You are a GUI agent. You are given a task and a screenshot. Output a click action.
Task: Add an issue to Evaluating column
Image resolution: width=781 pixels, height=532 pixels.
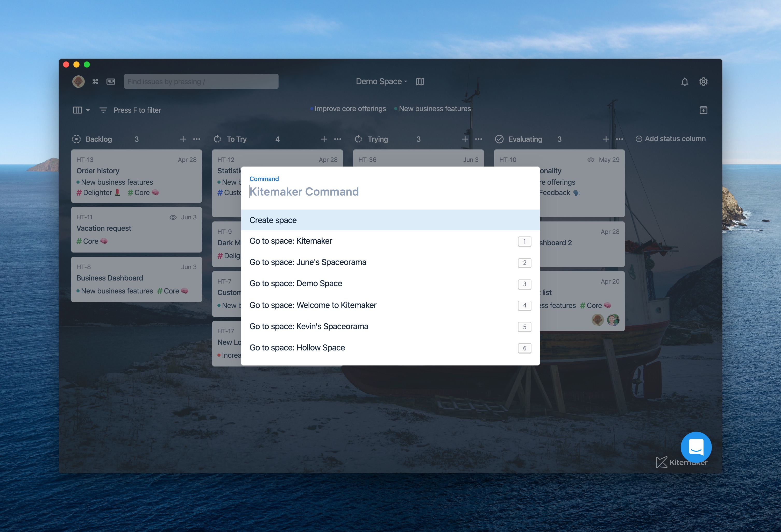(x=606, y=139)
